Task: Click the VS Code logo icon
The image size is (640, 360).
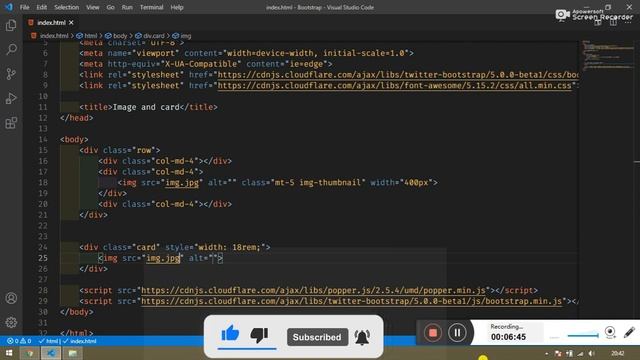Action: click(x=9, y=7)
